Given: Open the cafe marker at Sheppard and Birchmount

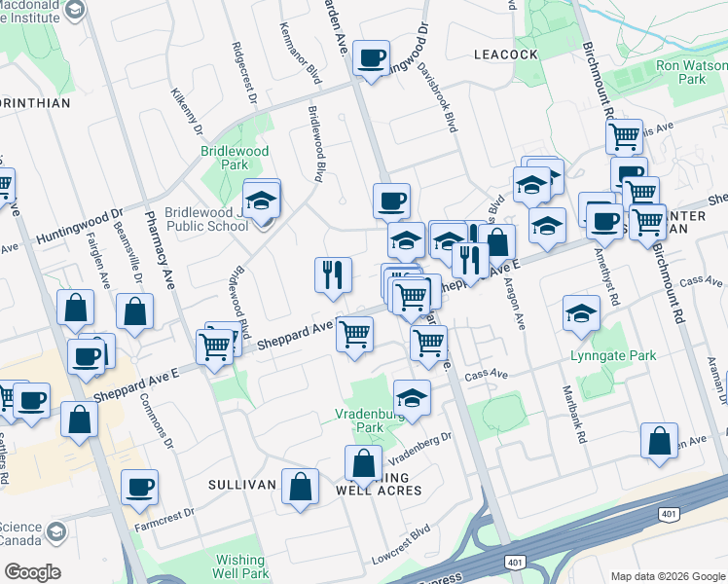Looking at the screenshot, I should click(x=604, y=225).
